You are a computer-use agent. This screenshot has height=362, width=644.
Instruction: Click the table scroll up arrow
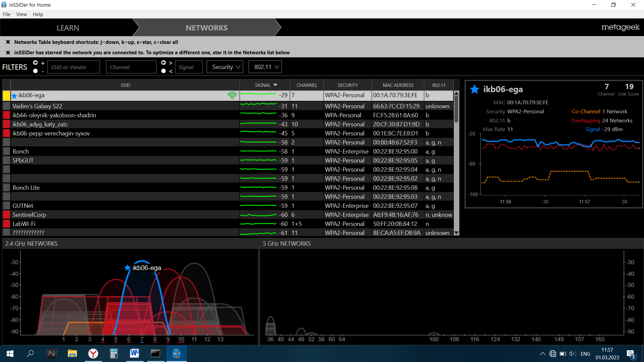(x=457, y=93)
